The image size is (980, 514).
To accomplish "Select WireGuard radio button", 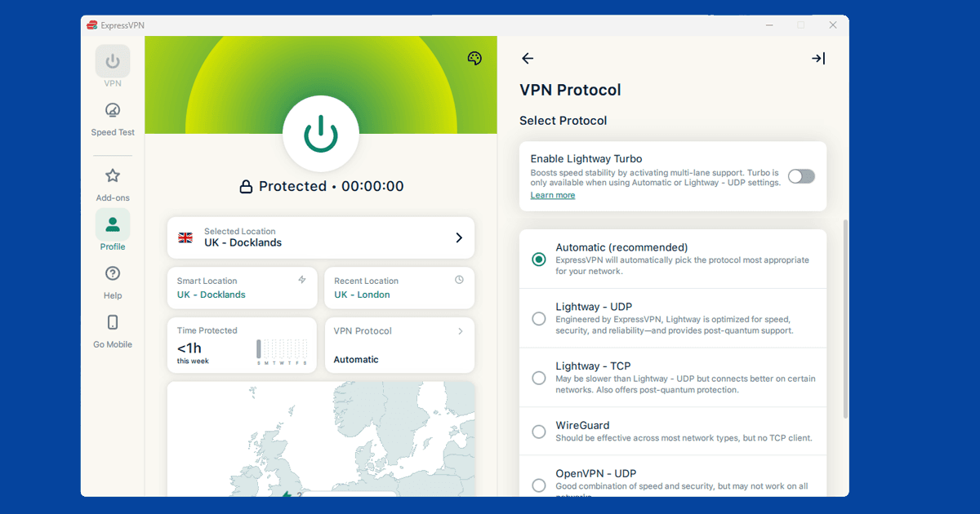I will pyautogui.click(x=539, y=432).
